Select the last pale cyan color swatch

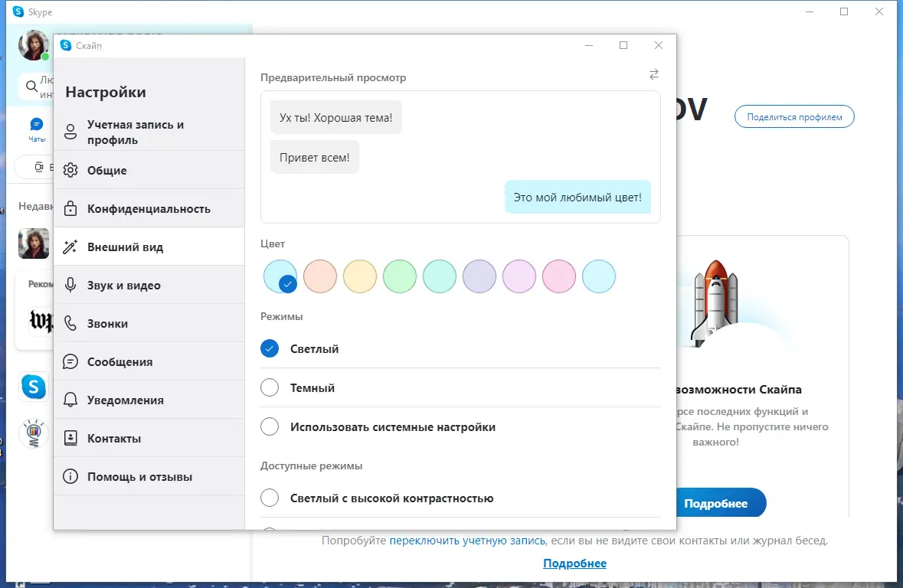pos(599,276)
